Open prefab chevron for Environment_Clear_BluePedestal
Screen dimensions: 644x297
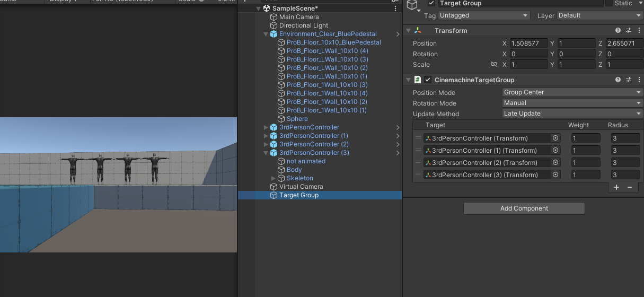point(398,34)
